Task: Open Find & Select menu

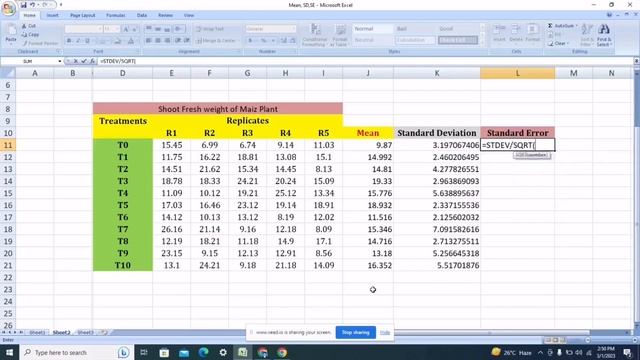Action: click(604, 34)
